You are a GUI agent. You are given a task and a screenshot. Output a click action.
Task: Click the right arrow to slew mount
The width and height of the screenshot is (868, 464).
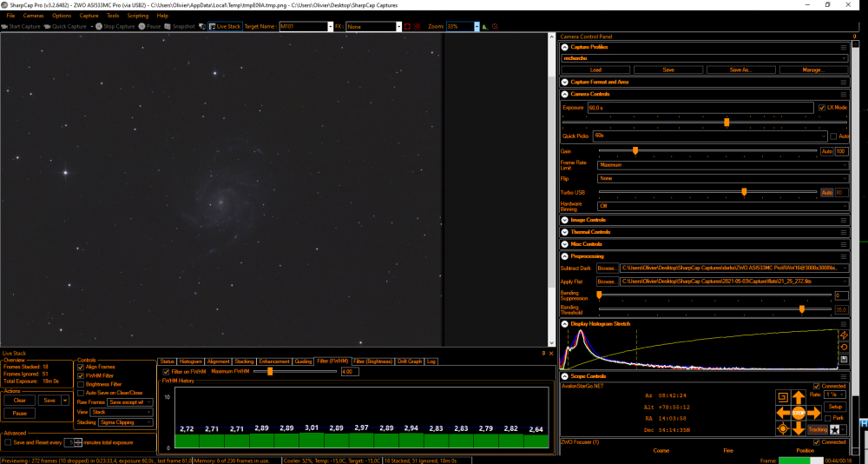tap(813, 413)
